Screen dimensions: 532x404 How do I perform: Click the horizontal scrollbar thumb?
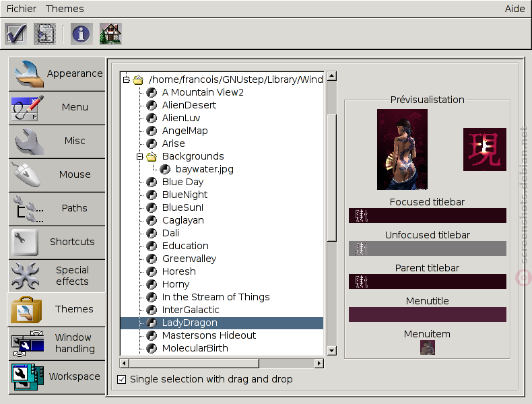[x=194, y=364]
